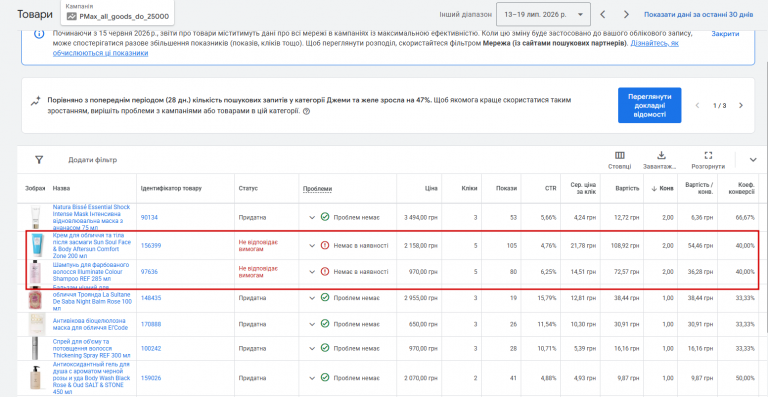The width and height of the screenshot is (768, 397).
Task: Click the campaign chart icon beside PMax_all_goods_do_25000
Action: click(71, 16)
